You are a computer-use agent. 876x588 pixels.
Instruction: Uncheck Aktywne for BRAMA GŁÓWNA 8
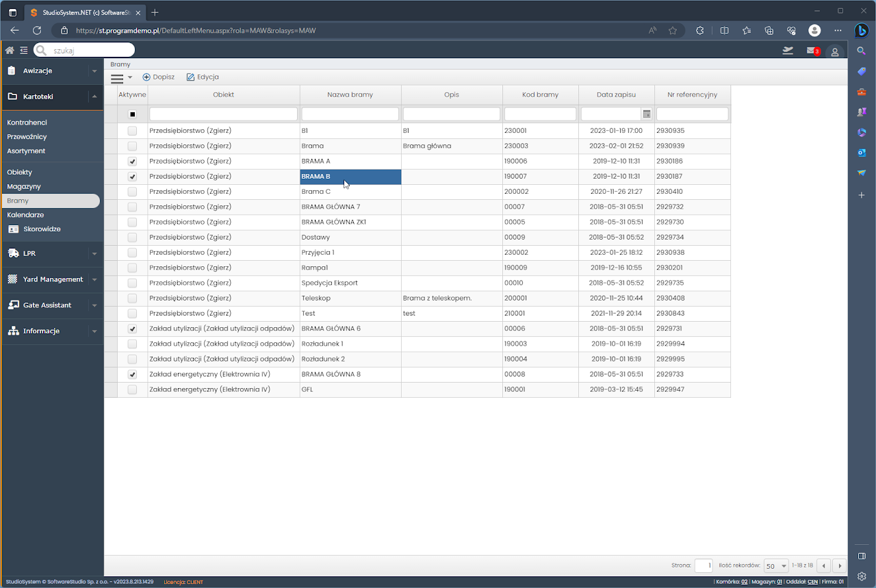pyautogui.click(x=132, y=374)
